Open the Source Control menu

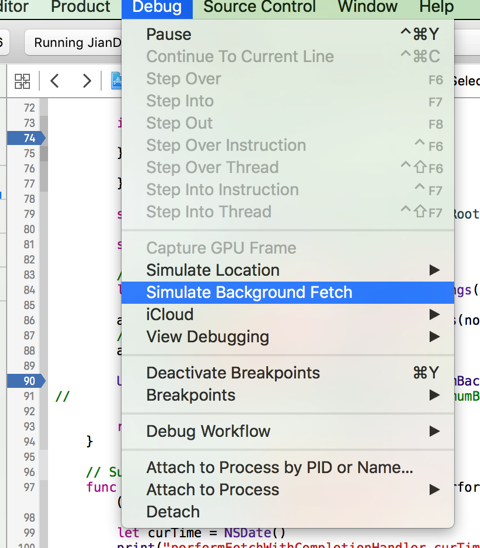259,7
